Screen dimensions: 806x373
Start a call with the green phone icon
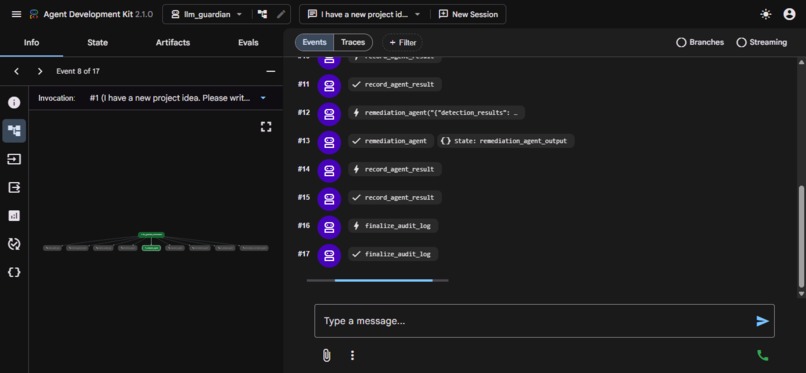(762, 355)
